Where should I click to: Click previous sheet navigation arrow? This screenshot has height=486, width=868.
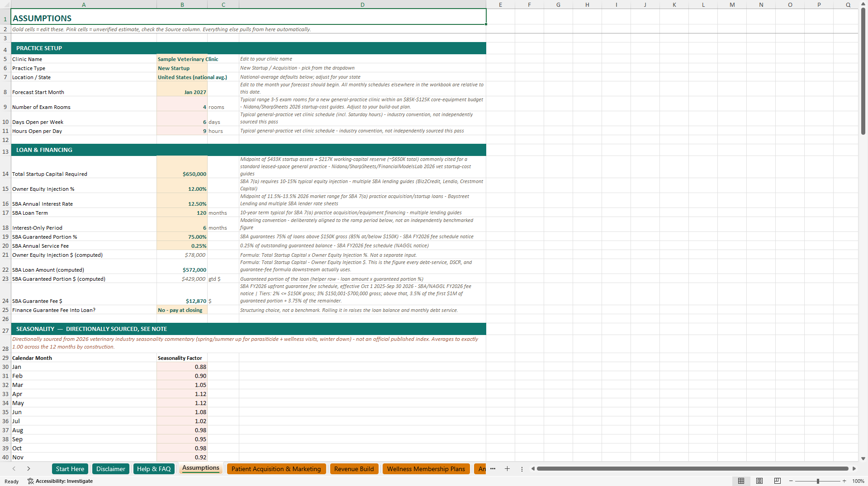click(14, 469)
